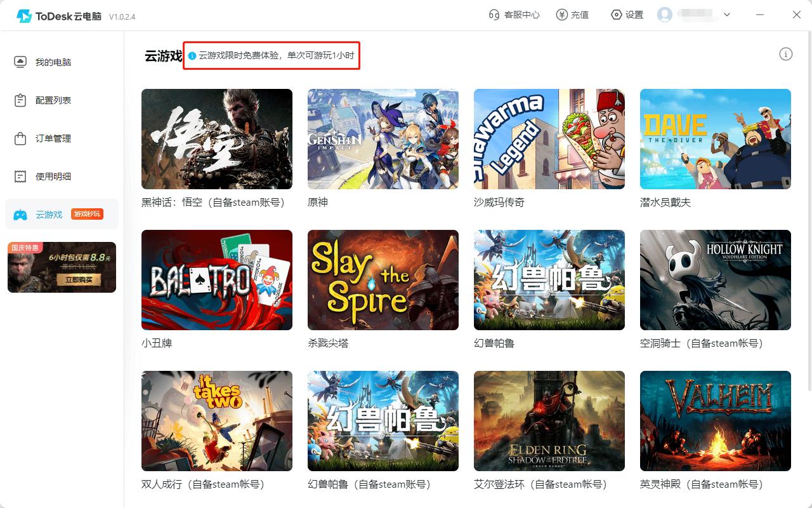Launch Dave the Diver game cover

[x=715, y=138]
